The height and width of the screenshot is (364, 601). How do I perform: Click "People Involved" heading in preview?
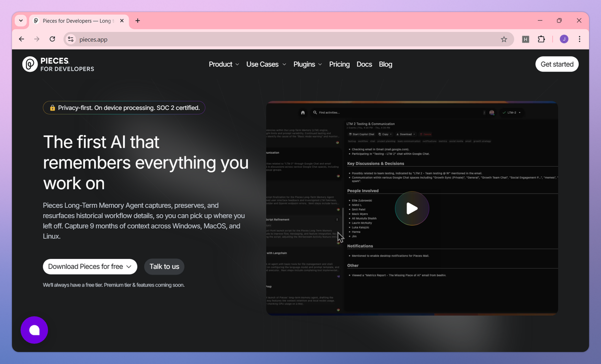pyautogui.click(x=363, y=191)
